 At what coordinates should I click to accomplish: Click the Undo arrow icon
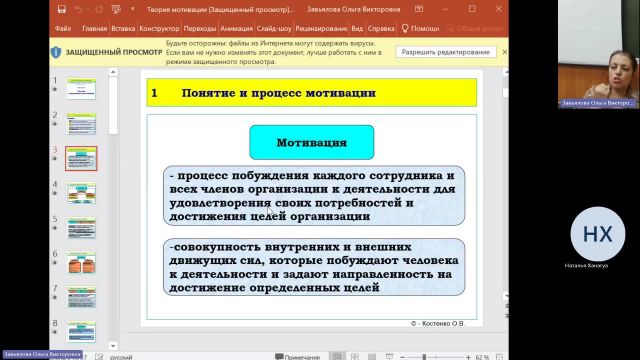[x=78, y=9]
